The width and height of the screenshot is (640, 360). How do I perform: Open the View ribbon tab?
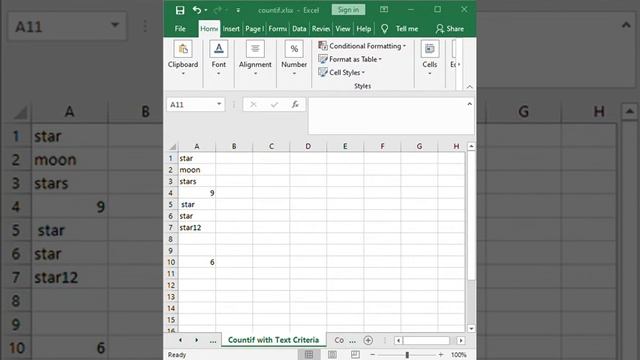(x=343, y=29)
